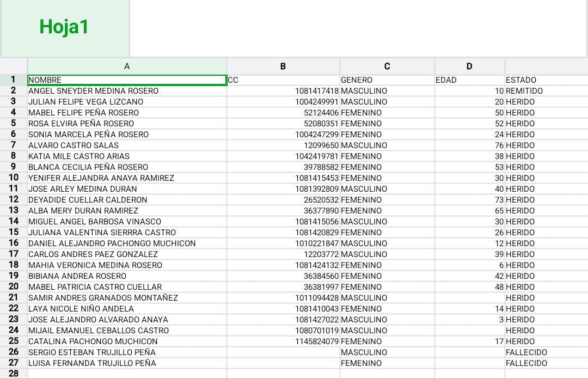Select column A header

pos(127,66)
